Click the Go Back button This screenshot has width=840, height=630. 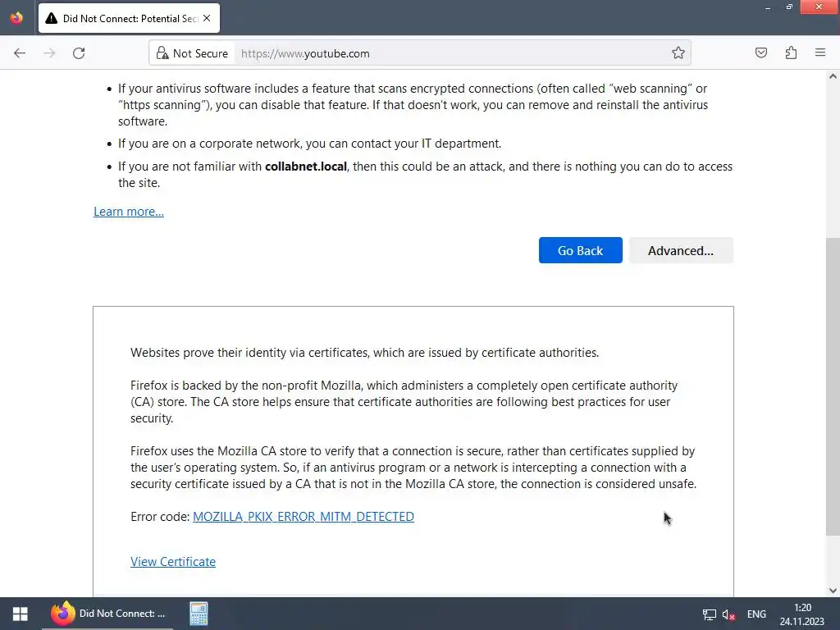point(581,250)
